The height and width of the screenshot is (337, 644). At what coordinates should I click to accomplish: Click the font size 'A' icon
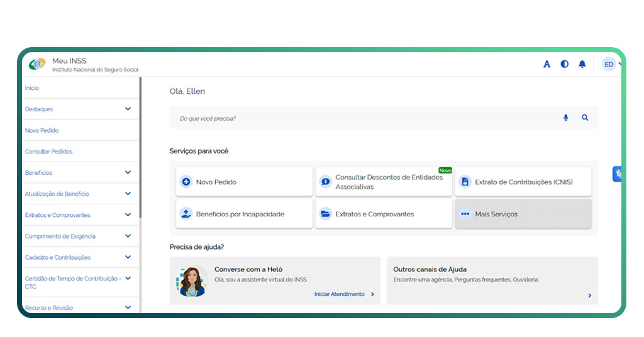pos(547,64)
